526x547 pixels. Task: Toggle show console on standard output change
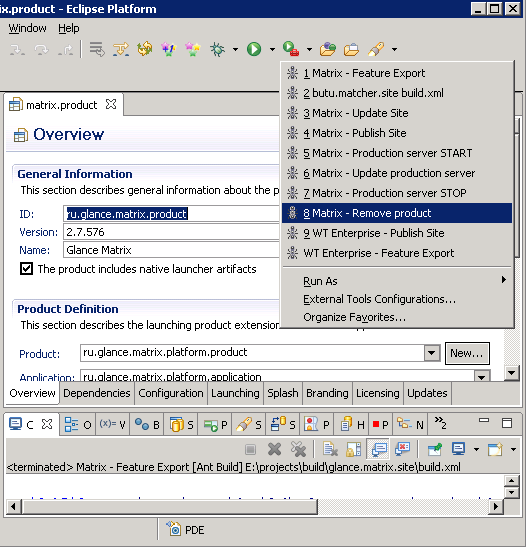click(379, 449)
